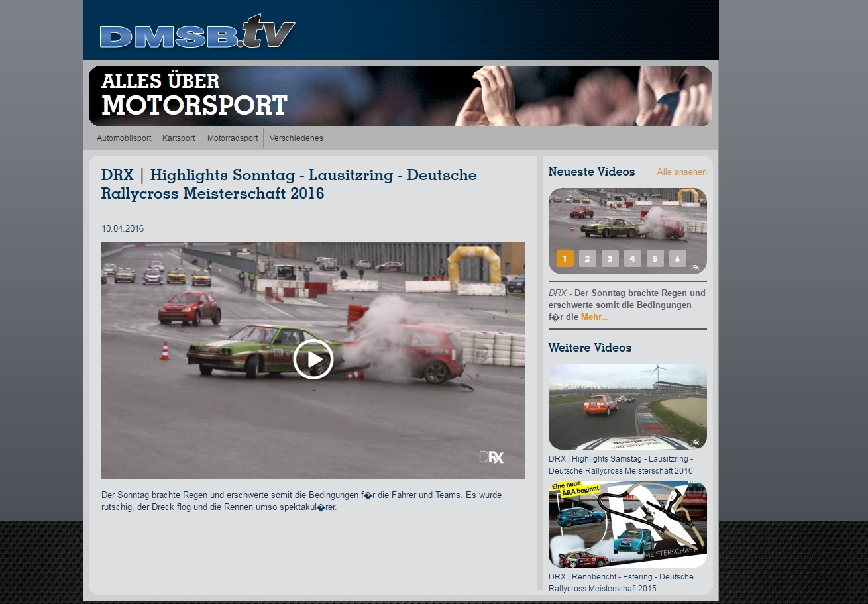This screenshot has width=868, height=604.
Task: Click the 'Alles über Motorsport' banner
Action: coord(400,96)
